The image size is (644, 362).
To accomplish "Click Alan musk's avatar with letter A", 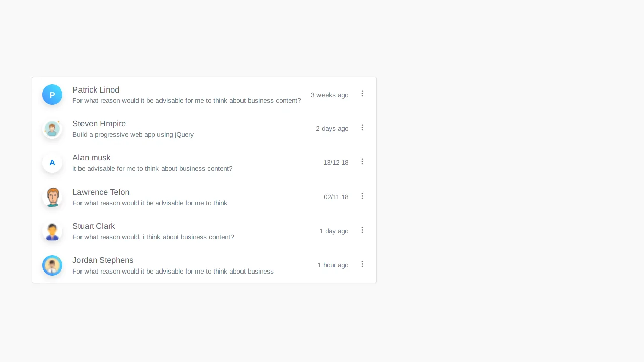I will 52,163.
